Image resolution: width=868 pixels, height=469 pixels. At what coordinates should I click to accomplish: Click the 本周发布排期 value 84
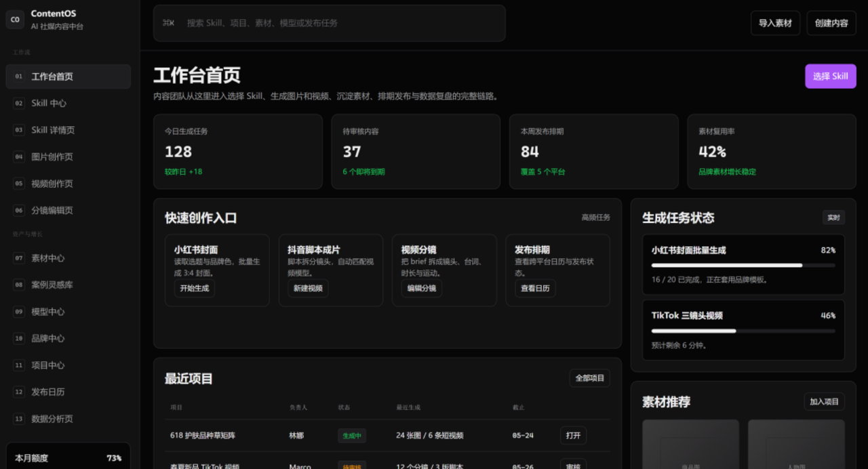point(530,152)
